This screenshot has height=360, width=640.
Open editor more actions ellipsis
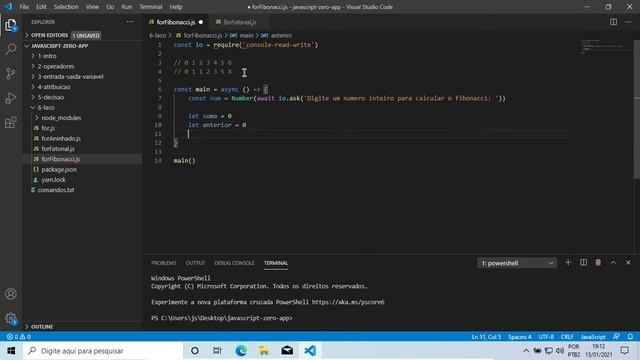click(628, 22)
